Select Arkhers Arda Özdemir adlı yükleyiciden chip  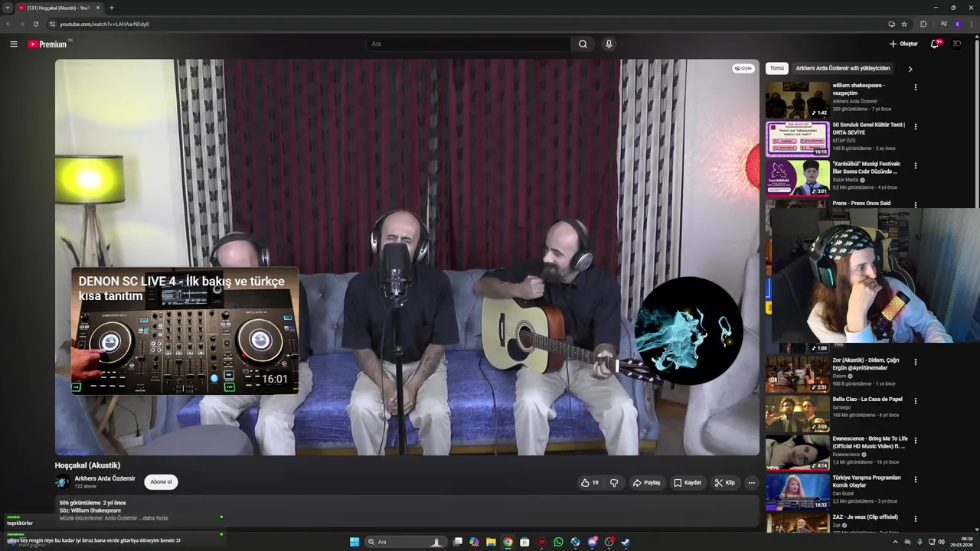click(843, 68)
